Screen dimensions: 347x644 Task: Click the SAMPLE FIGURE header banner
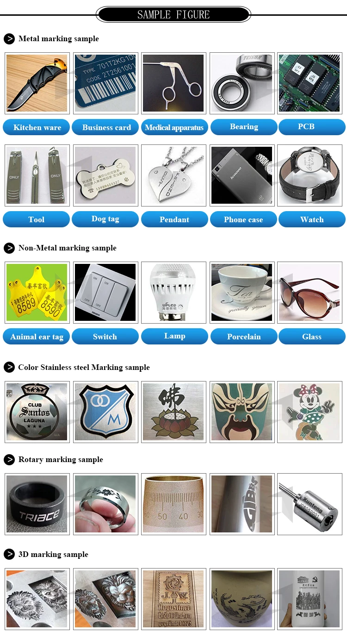[x=173, y=14]
